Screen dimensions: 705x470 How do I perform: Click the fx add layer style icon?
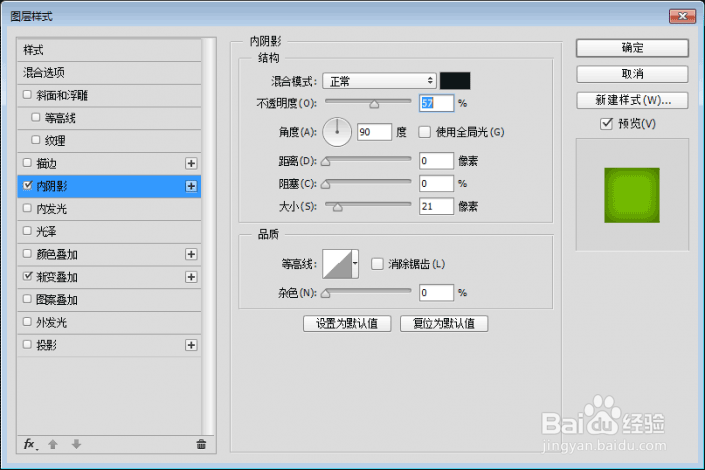pos(30,444)
